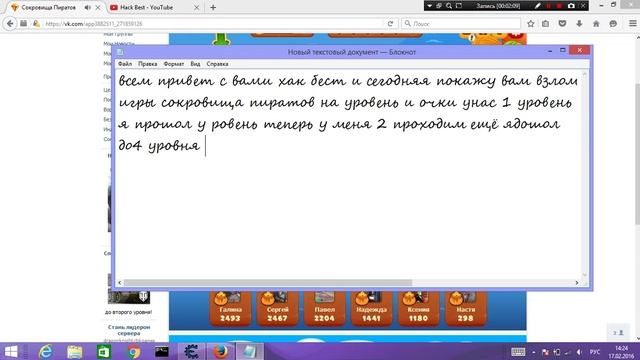Click Notepad's scroll right arrow

click(x=577, y=282)
